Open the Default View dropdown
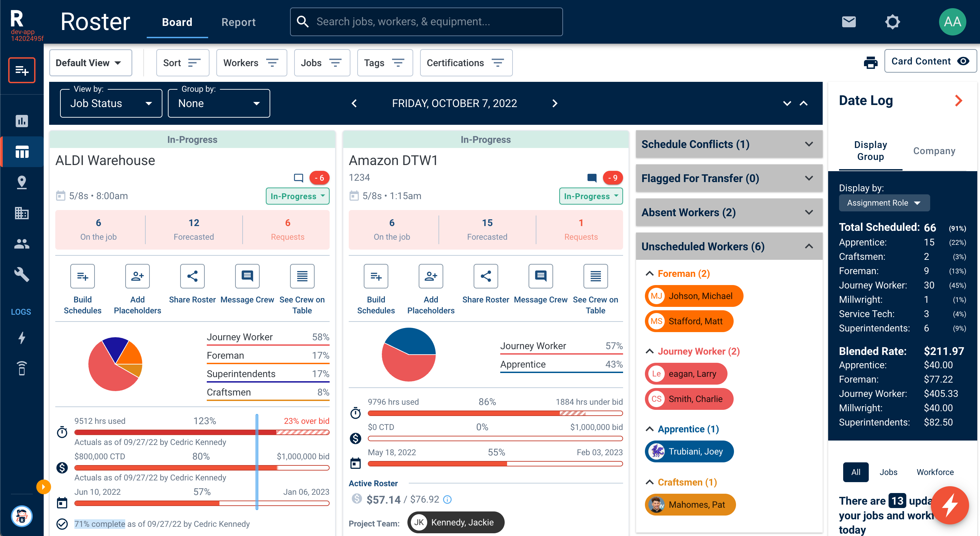The width and height of the screenshot is (980, 536). click(x=90, y=63)
